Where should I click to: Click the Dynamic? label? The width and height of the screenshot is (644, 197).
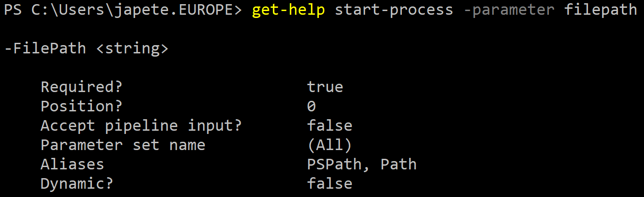(77, 184)
